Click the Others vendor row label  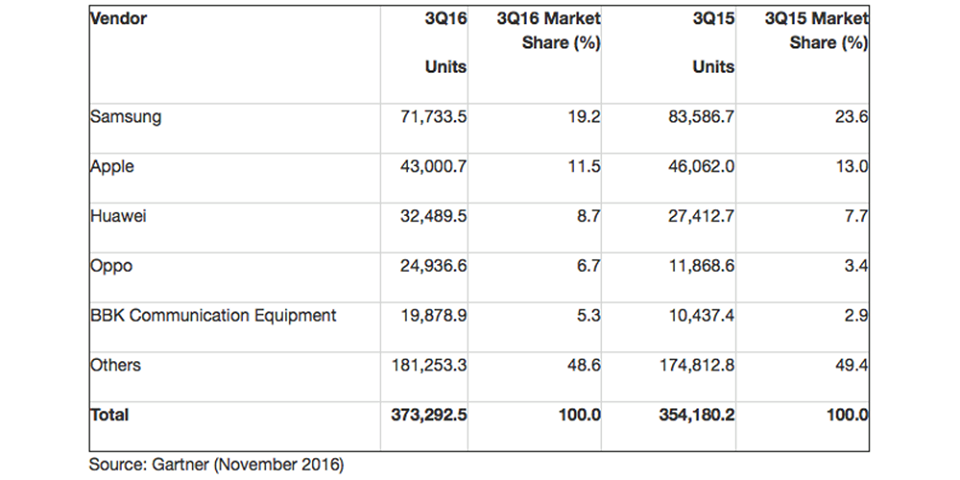[115, 365]
